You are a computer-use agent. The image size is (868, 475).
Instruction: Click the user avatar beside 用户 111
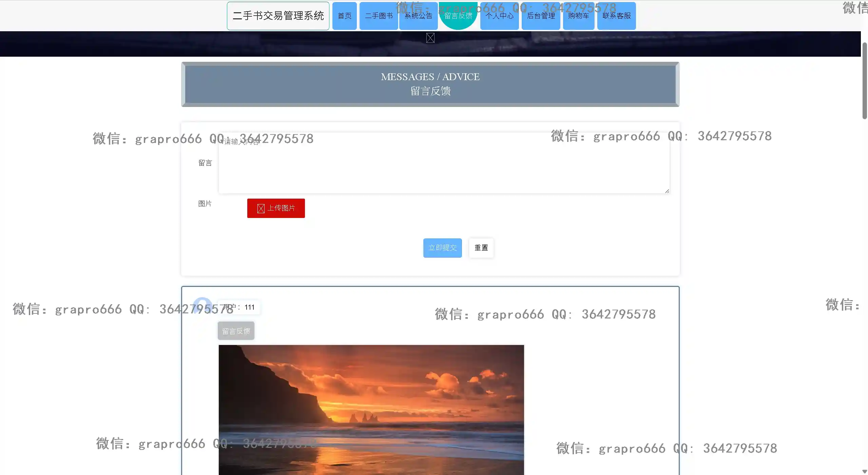[202, 307]
